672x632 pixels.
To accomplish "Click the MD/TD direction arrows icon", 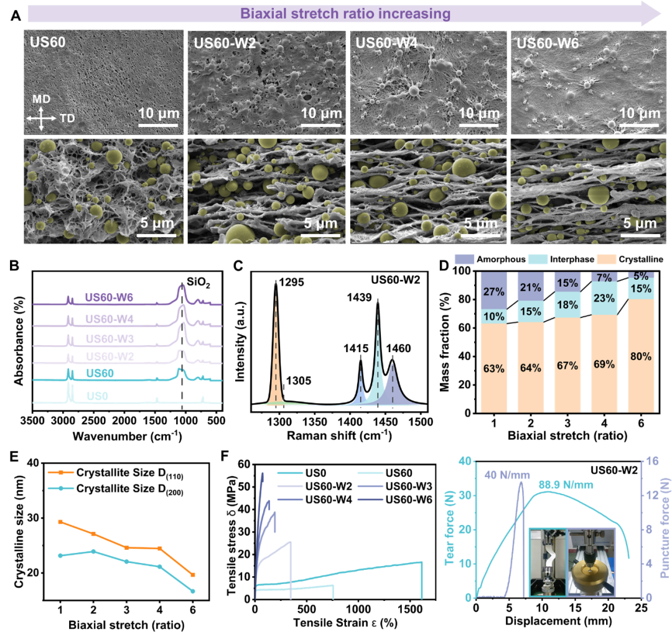I will tap(40, 116).
